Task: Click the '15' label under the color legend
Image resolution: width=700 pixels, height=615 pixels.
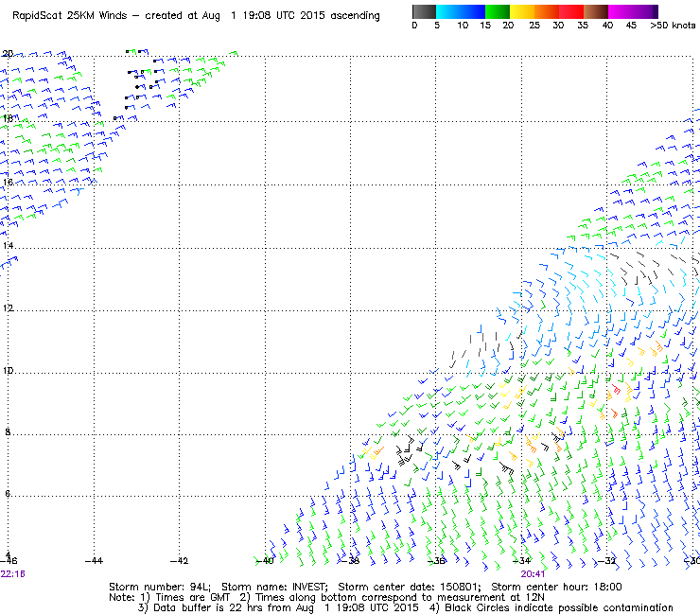Action: (485, 26)
